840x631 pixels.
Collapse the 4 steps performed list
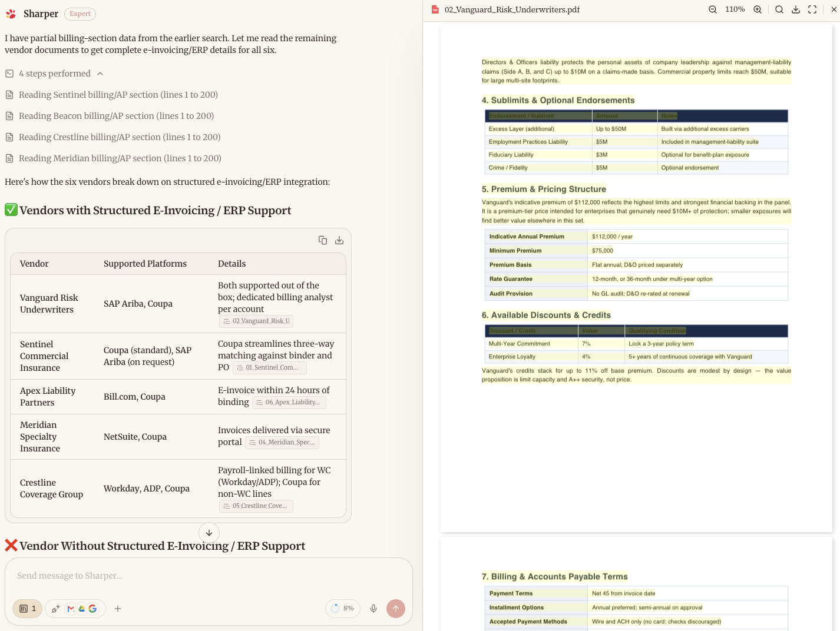pyautogui.click(x=100, y=74)
